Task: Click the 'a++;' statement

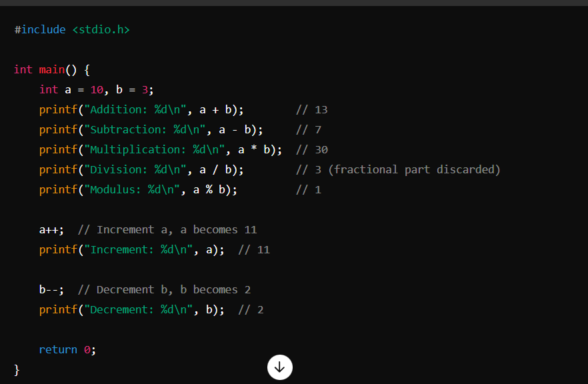Action: [x=51, y=229]
